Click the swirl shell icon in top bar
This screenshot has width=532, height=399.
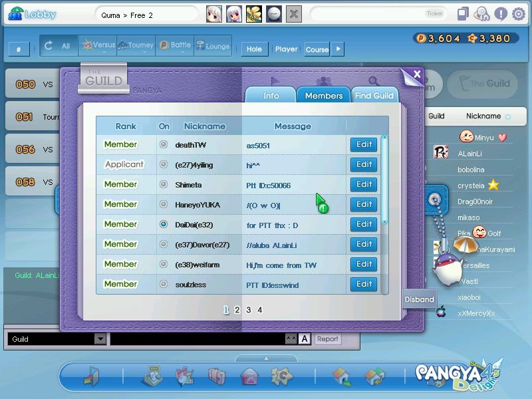tap(481, 14)
